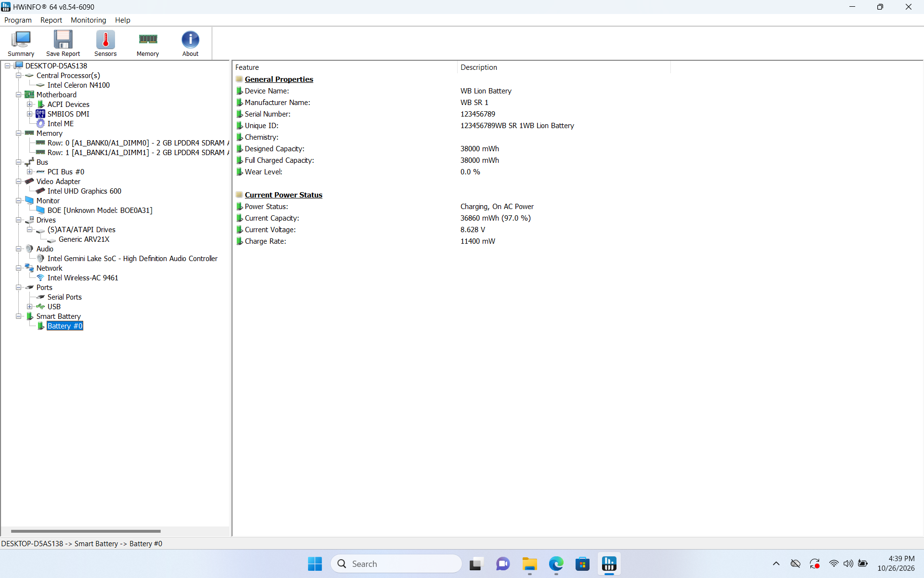
Task: Click the taskbar Search box
Action: coord(396,564)
